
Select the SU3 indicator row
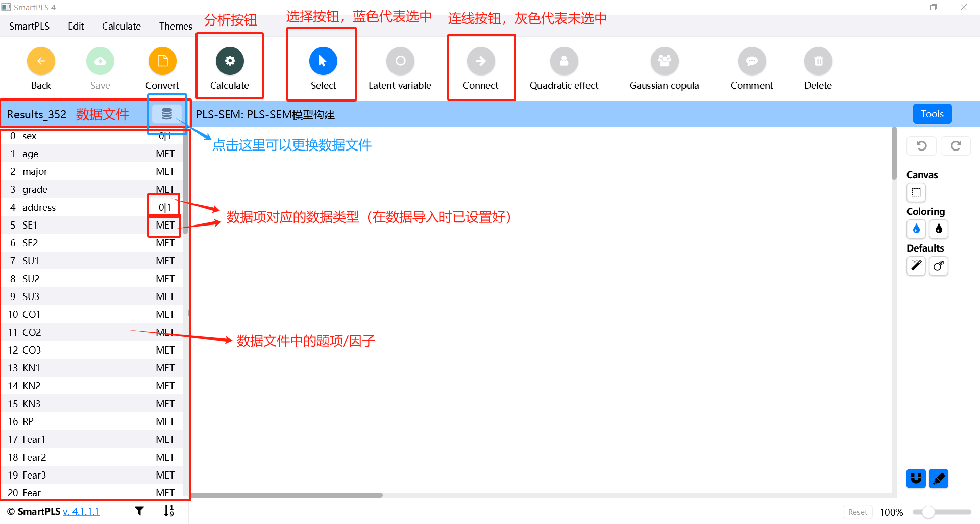pyautogui.click(x=92, y=296)
